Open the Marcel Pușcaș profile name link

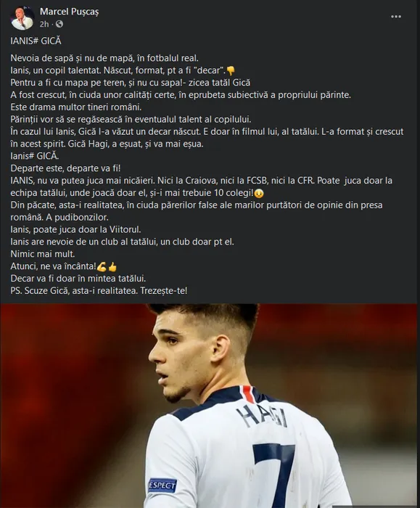(x=70, y=12)
